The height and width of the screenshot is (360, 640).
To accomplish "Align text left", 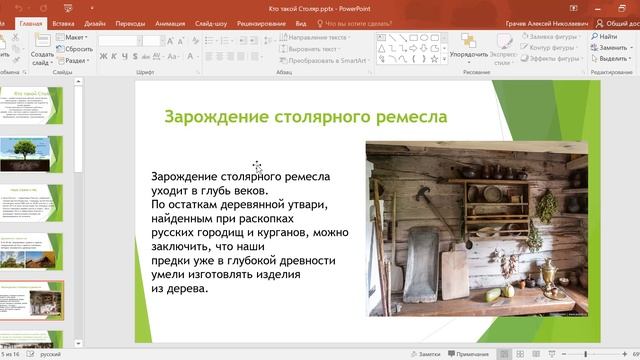I will pos(209,56).
